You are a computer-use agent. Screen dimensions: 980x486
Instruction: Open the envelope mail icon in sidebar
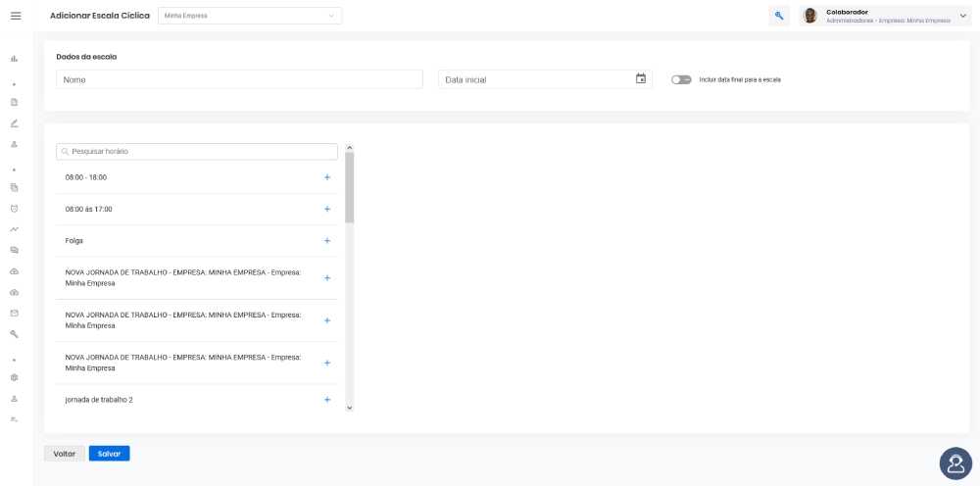(15, 313)
